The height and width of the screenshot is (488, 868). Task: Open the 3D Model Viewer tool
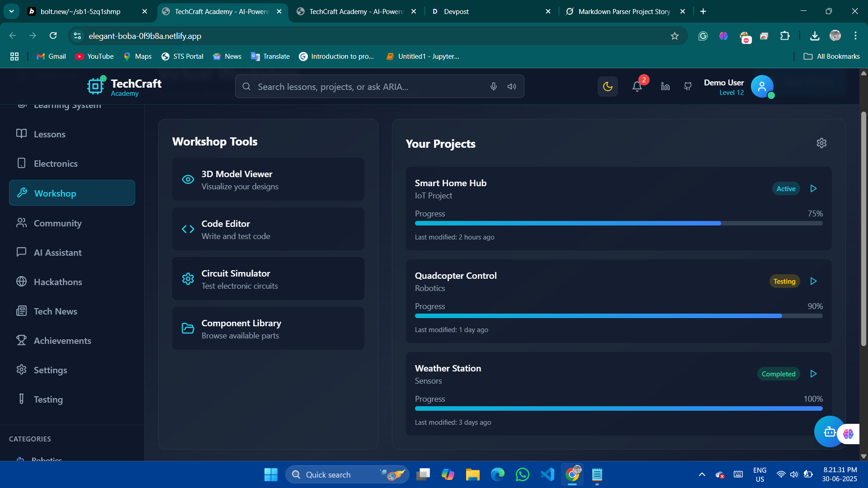268,179
